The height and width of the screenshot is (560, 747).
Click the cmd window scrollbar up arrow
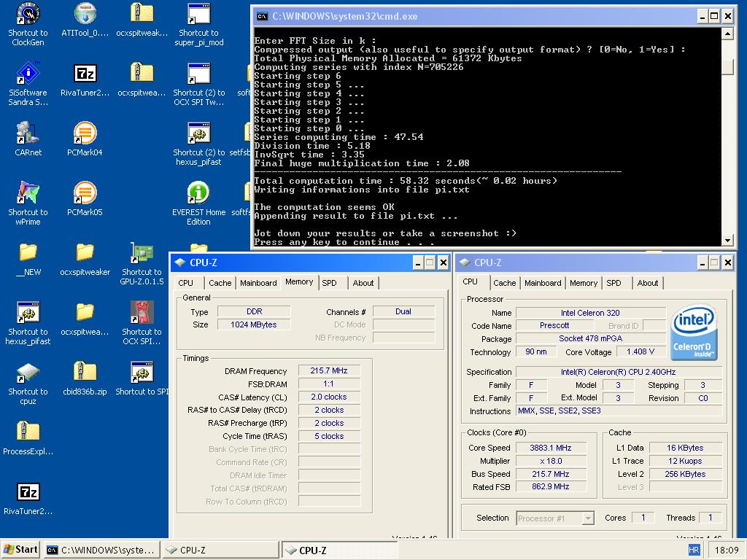pos(727,34)
